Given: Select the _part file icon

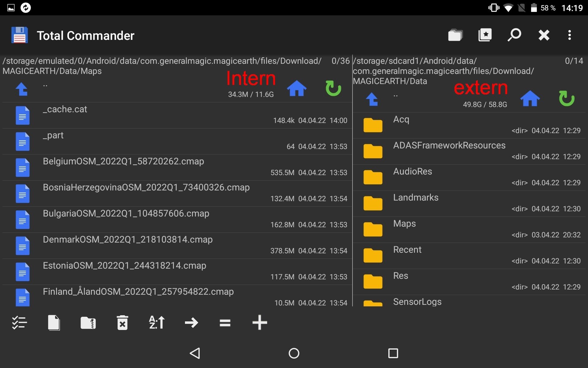Looking at the screenshot, I should pos(23,142).
